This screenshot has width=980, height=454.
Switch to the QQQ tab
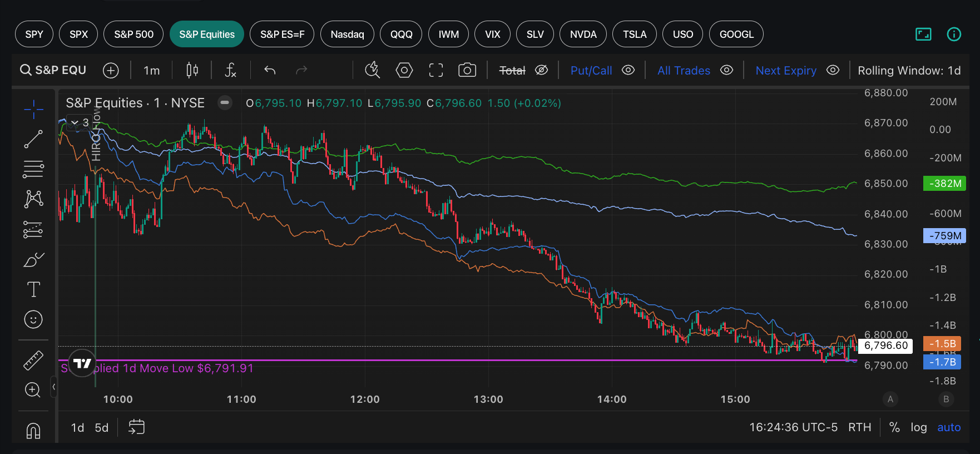[x=401, y=34]
